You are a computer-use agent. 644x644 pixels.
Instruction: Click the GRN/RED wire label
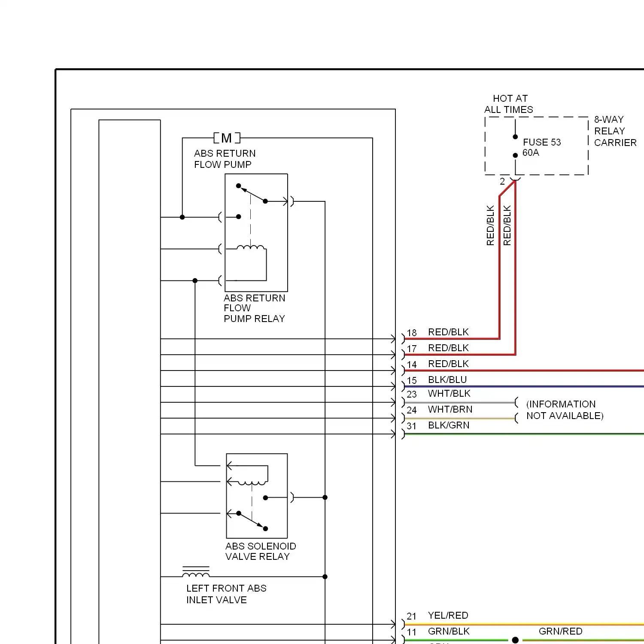point(560,631)
